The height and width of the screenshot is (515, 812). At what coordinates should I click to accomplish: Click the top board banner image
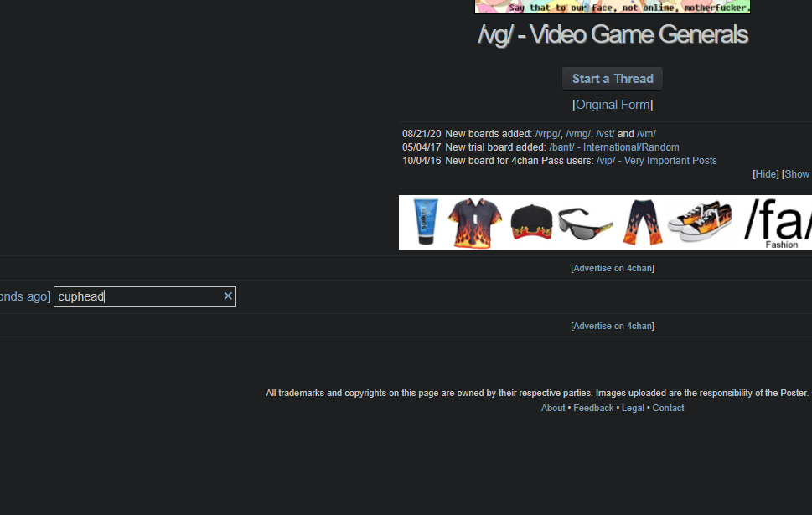[x=613, y=7]
